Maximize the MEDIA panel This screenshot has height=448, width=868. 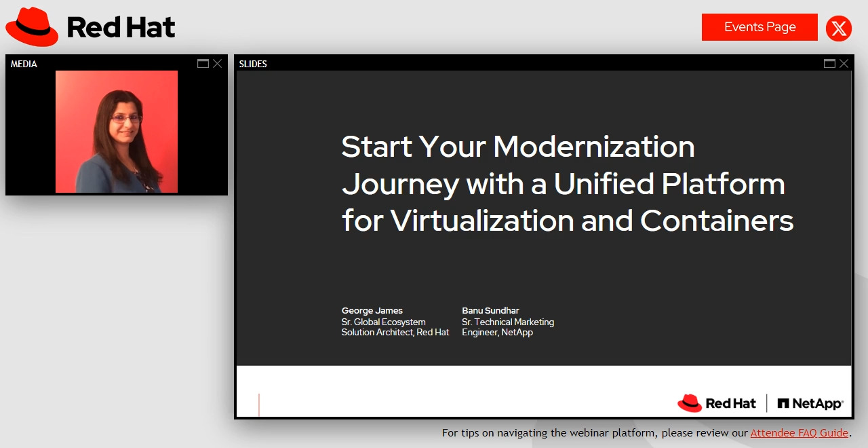click(x=203, y=64)
